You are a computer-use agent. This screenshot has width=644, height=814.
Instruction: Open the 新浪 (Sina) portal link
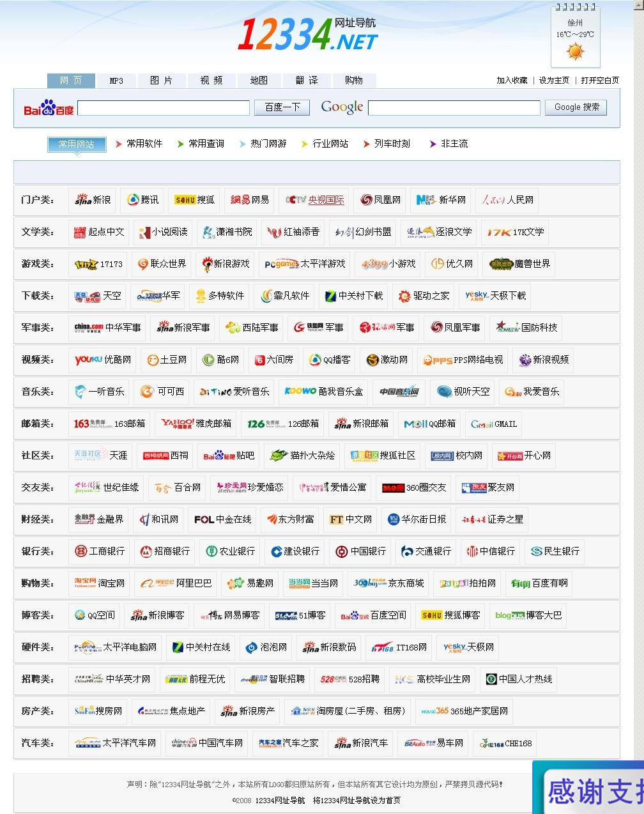(x=93, y=200)
